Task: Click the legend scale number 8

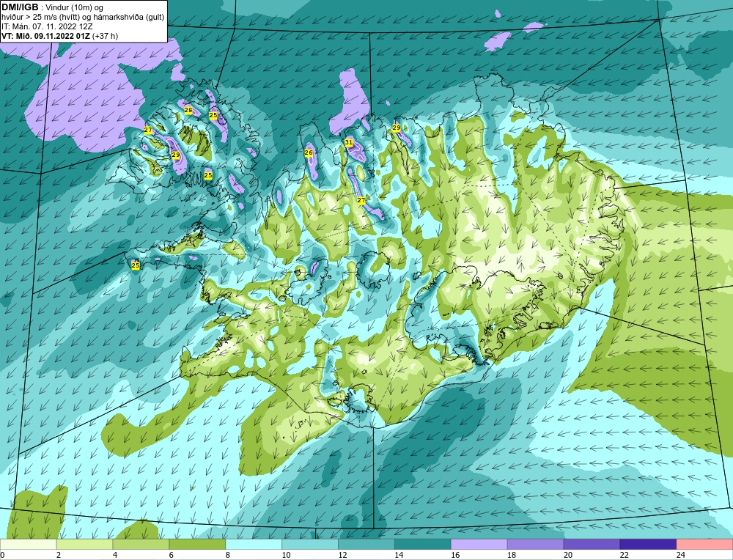Action: tap(228, 555)
